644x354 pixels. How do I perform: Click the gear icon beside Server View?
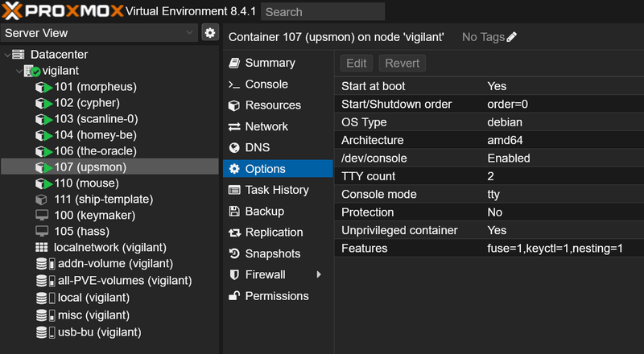click(209, 33)
